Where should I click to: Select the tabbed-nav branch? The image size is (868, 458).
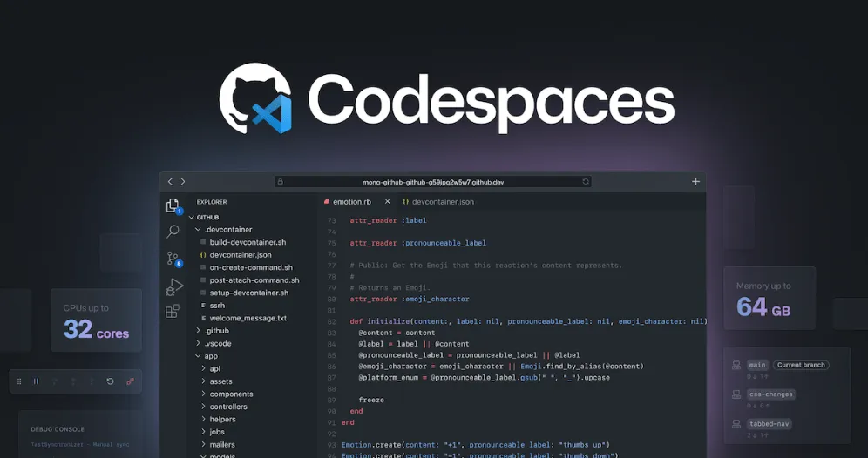point(770,424)
